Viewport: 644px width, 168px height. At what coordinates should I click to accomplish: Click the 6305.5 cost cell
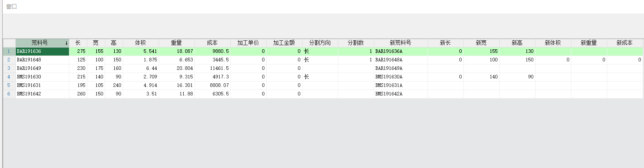(x=213, y=94)
